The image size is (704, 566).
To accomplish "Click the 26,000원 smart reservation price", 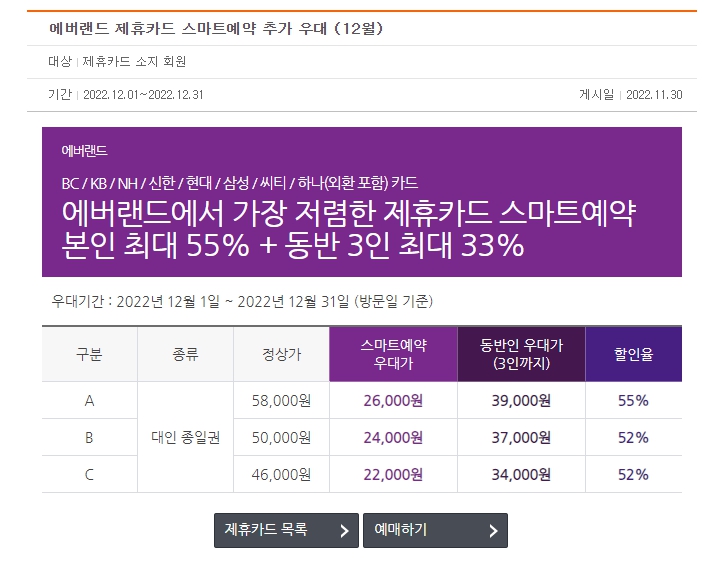I will coord(393,400).
